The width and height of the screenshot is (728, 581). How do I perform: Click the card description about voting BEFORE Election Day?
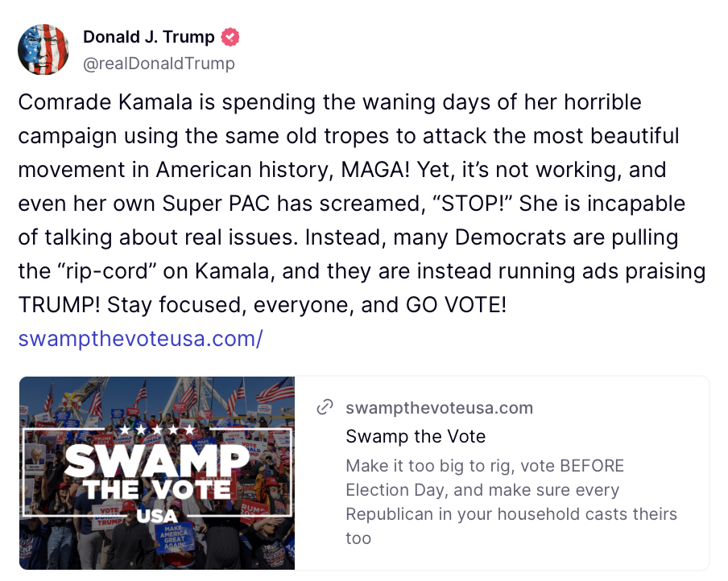[511, 501]
